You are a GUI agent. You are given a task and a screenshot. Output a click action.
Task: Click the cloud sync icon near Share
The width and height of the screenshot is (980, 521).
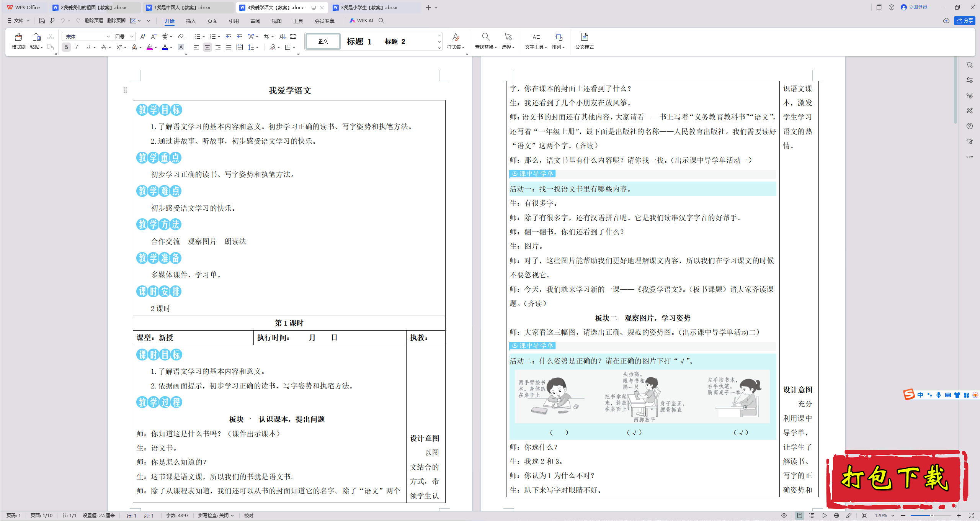pyautogui.click(x=946, y=21)
